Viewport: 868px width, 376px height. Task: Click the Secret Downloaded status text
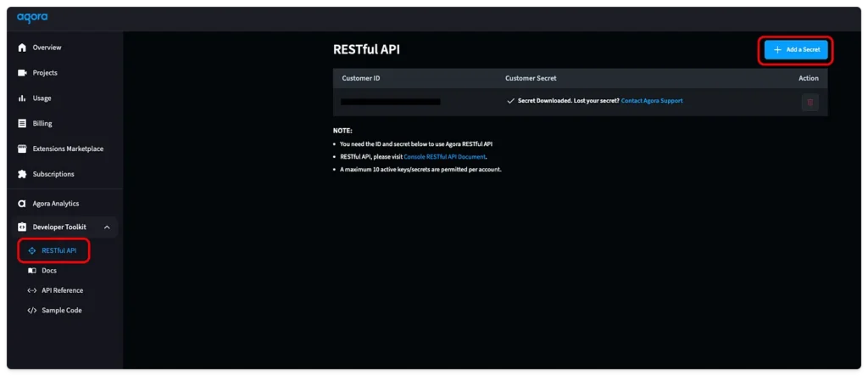coord(568,101)
